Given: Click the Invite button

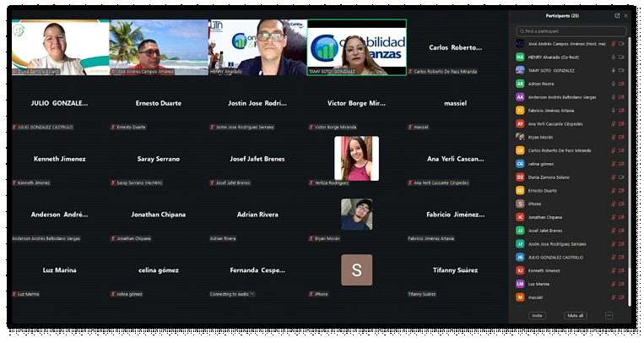Looking at the screenshot, I should [x=537, y=315].
